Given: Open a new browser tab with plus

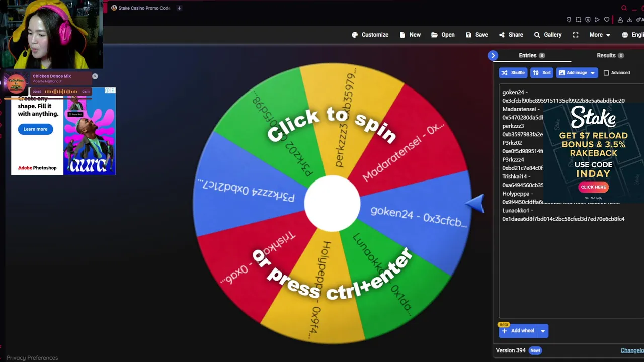Looking at the screenshot, I should pyautogui.click(x=179, y=8).
